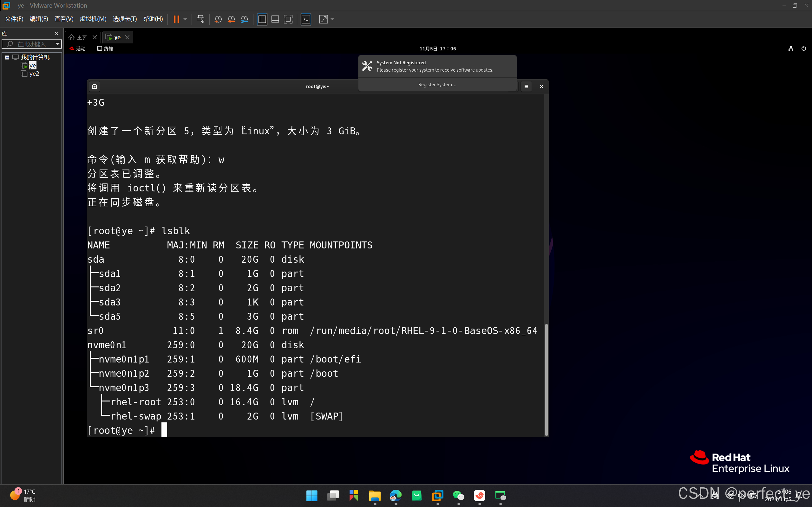Open power options dropdown arrow beside pause
Screen dimensions: 812x507
(185, 19)
